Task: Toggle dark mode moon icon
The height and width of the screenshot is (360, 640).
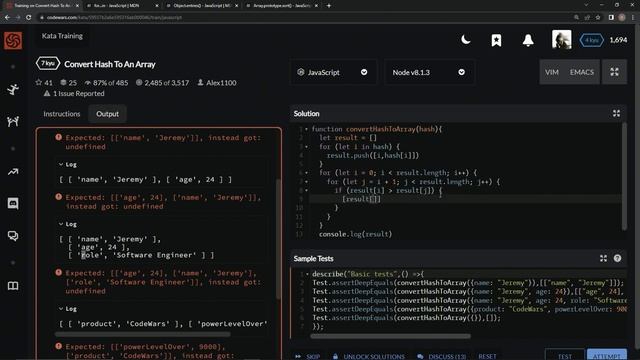Action: click(x=465, y=40)
